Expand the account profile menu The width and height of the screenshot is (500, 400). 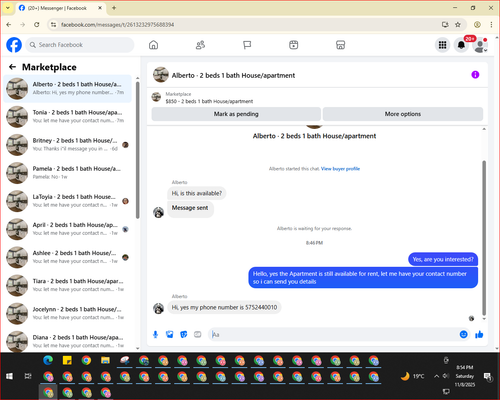[x=480, y=45]
